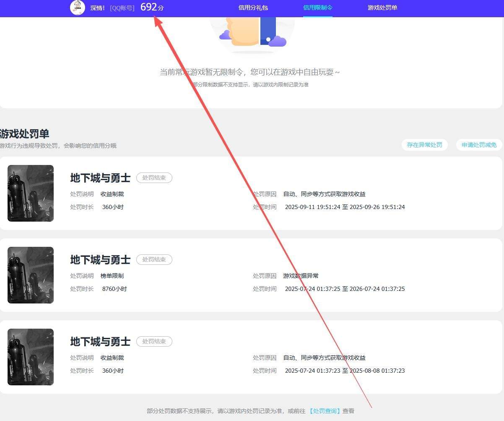Click time range 2025-07-24 01:37:25 至 2026-07-24
This screenshot has height=421, width=504.
[345, 289]
